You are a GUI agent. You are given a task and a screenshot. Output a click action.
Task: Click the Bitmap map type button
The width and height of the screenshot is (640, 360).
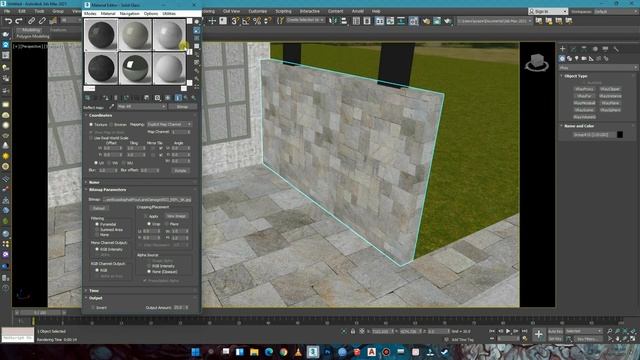click(182, 107)
